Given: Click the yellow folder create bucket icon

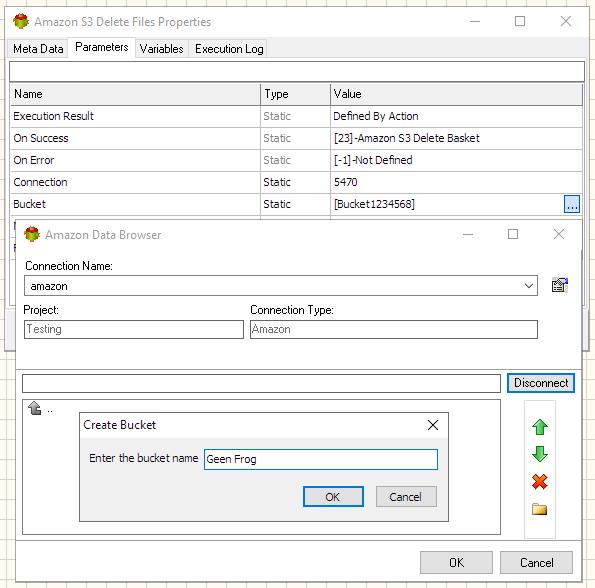Looking at the screenshot, I should (539, 509).
